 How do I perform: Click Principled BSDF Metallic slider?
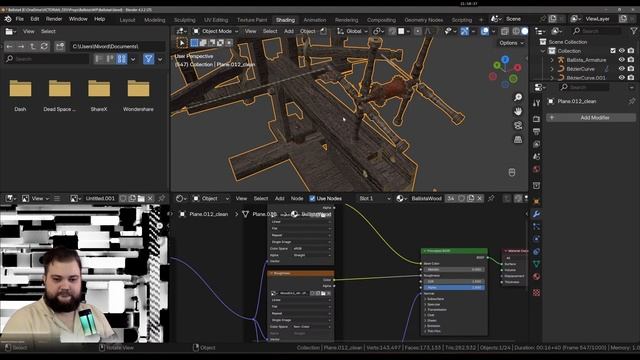(x=454, y=269)
